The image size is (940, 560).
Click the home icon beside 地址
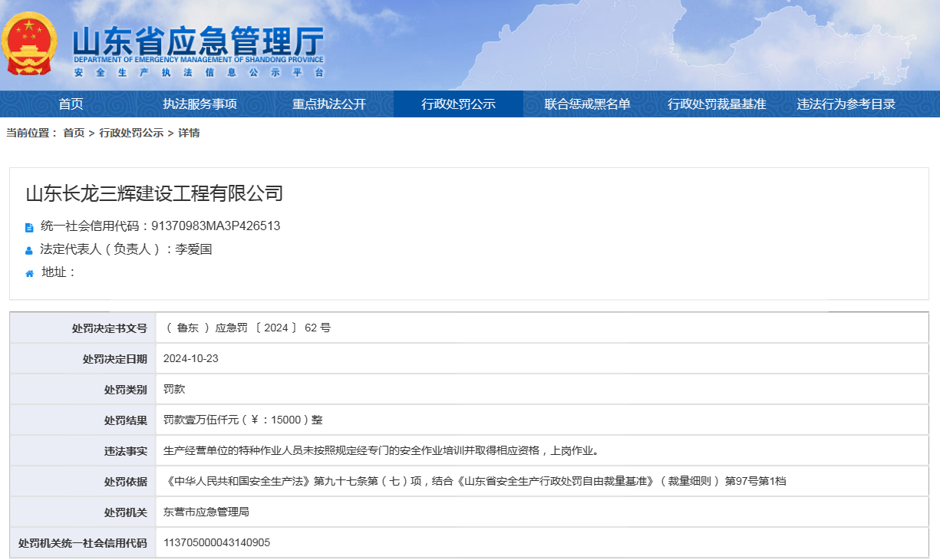point(29,273)
